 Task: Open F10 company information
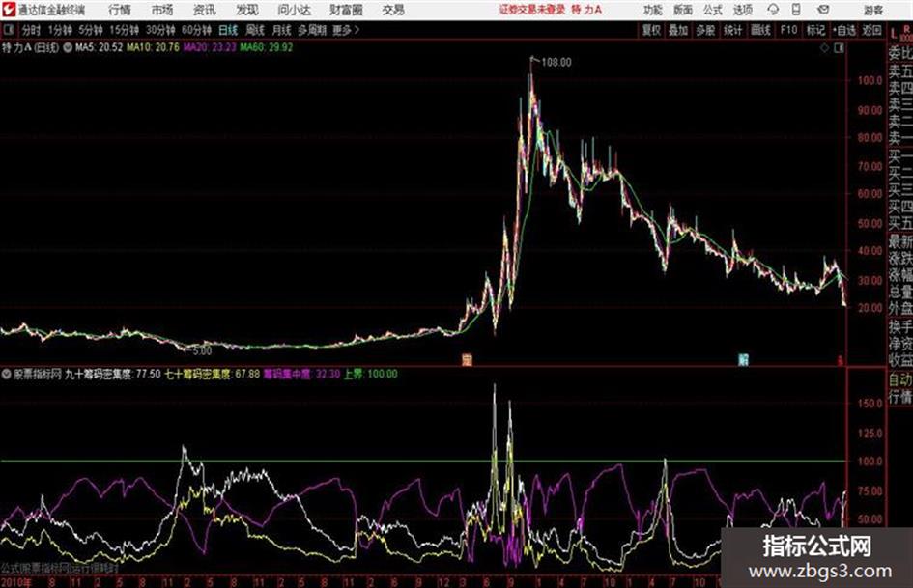[788, 30]
